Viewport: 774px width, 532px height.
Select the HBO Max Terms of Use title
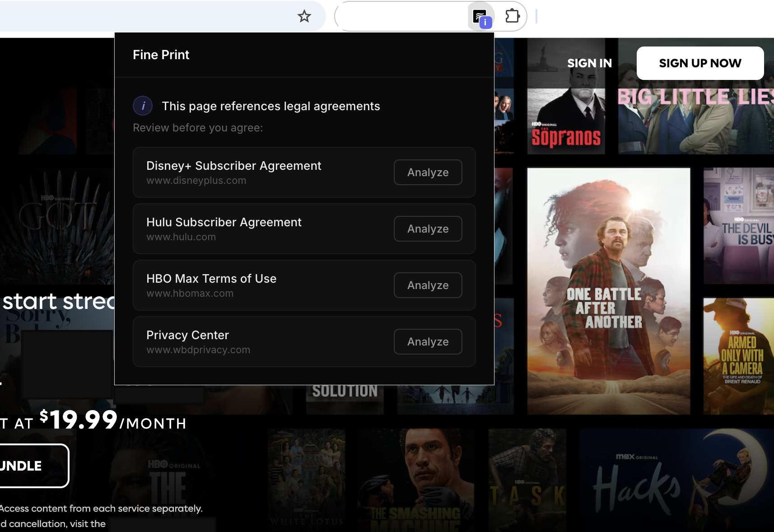pos(211,279)
